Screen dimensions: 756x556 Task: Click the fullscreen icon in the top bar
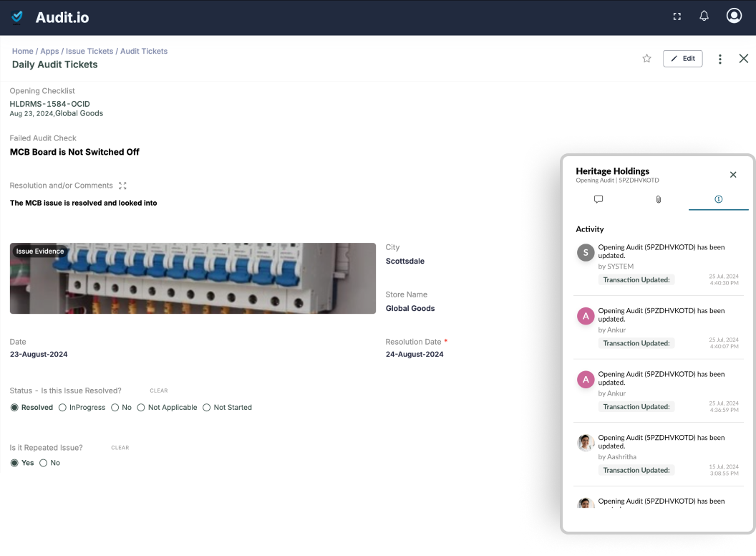coord(677,15)
